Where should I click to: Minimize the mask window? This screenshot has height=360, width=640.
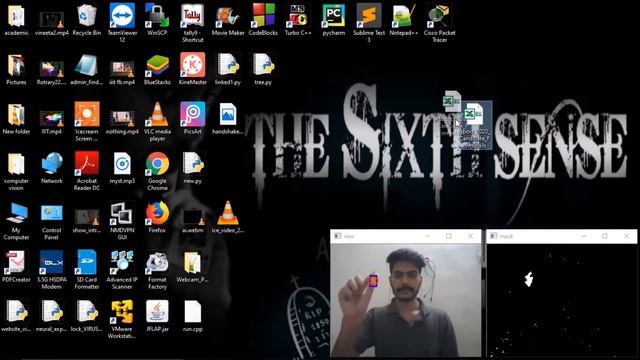tap(583, 236)
